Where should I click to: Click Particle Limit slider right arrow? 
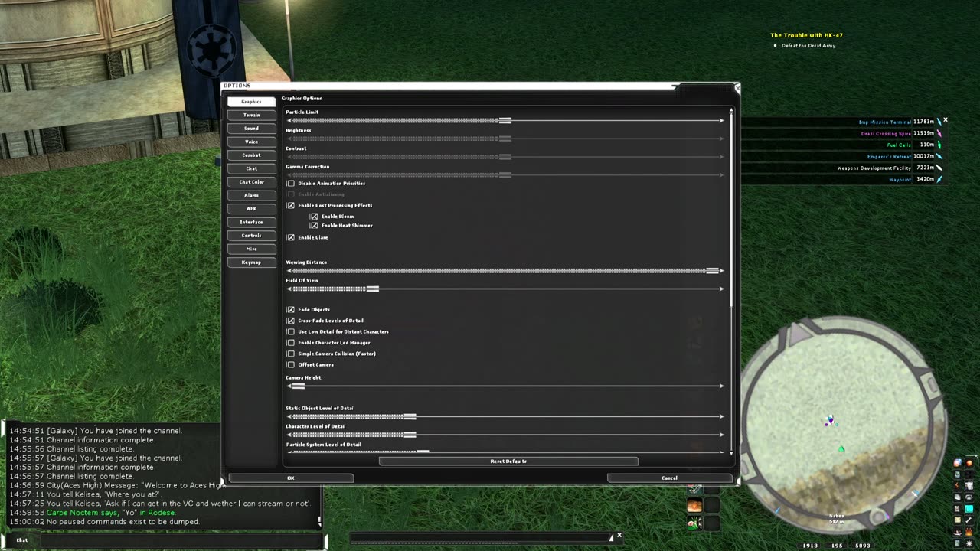721,120
